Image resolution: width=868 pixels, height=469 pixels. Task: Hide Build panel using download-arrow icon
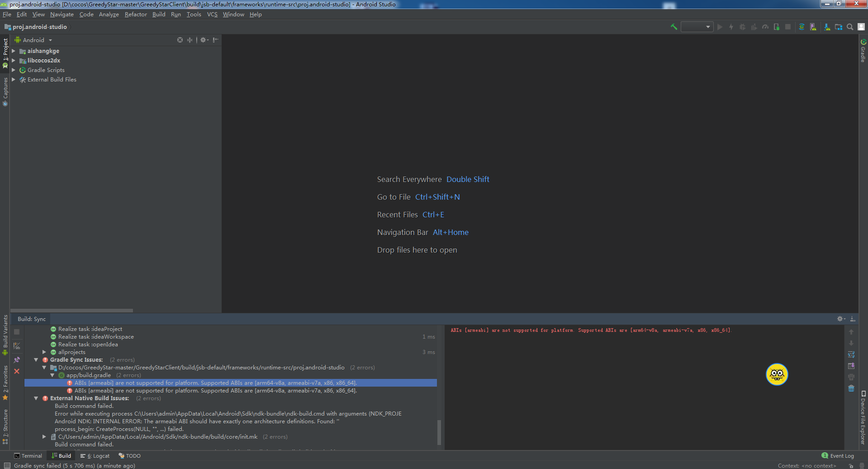[853, 319]
